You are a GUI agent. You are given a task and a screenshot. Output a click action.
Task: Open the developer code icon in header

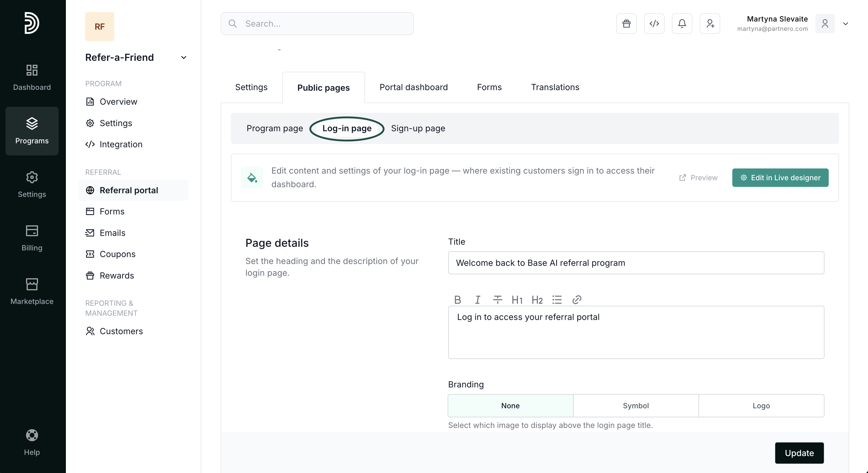[654, 24]
